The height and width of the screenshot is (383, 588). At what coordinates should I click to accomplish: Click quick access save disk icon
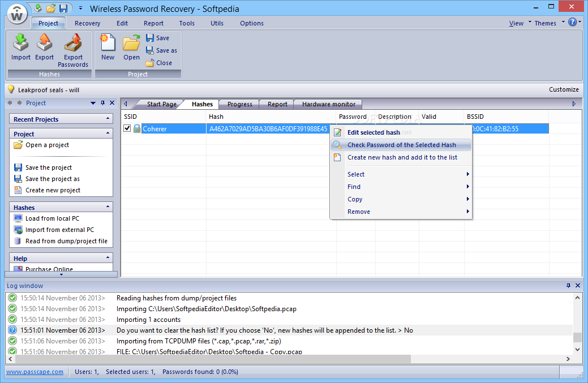(x=63, y=8)
